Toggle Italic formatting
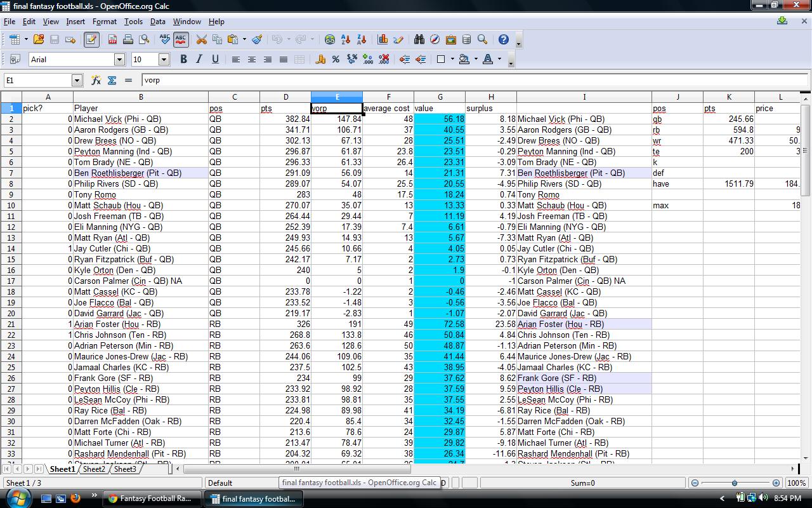This screenshot has height=508, width=812. coord(199,59)
